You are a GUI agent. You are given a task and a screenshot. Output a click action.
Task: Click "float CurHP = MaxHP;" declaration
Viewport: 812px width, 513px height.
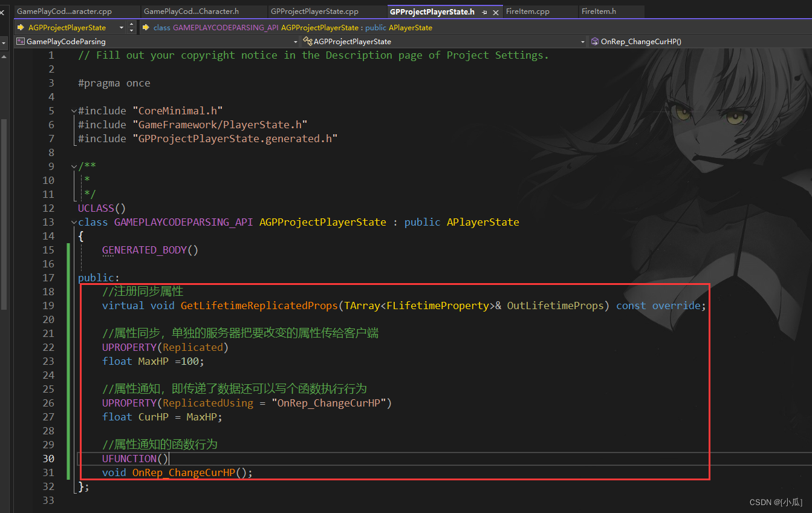(x=163, y=417)
